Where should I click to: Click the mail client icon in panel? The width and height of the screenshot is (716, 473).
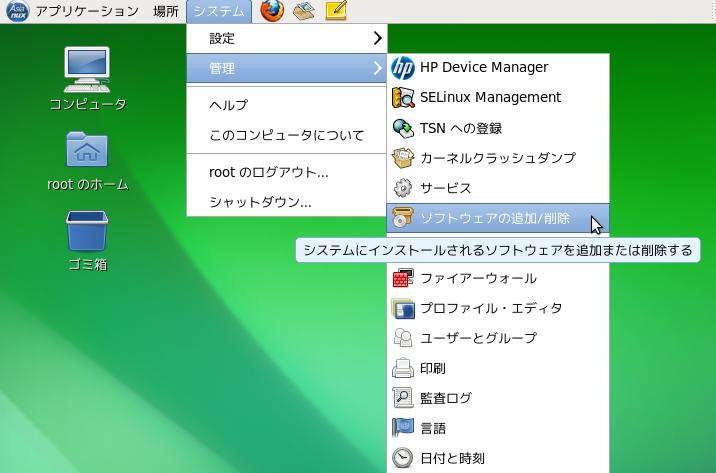[x=304, y=11]
